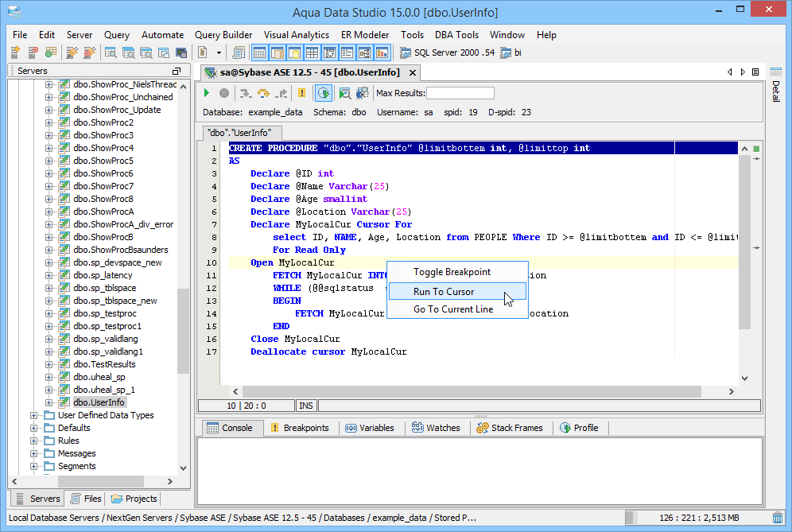Open the Automate menu
Screen dimensions: 792x532
click(x=163, y=35)
